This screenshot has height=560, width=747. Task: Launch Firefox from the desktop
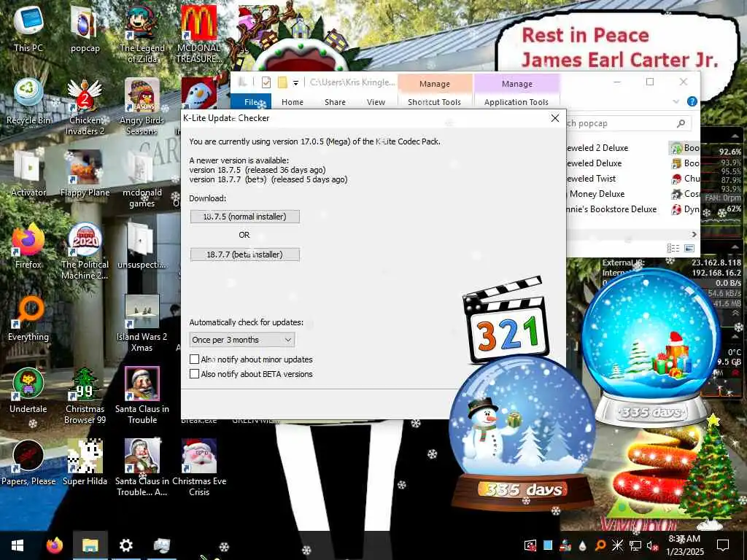click(x=28, y=246)
